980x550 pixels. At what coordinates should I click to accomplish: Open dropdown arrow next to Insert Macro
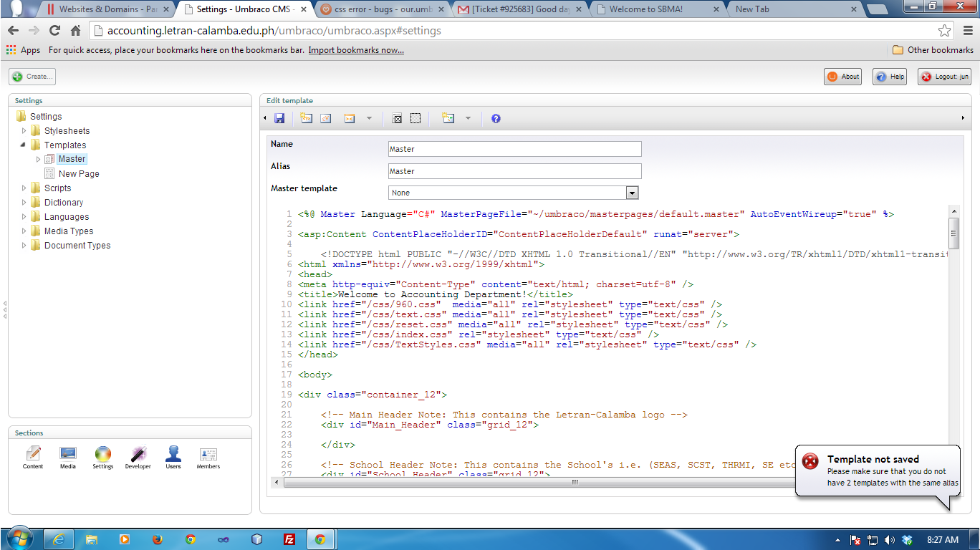point(369,118)
